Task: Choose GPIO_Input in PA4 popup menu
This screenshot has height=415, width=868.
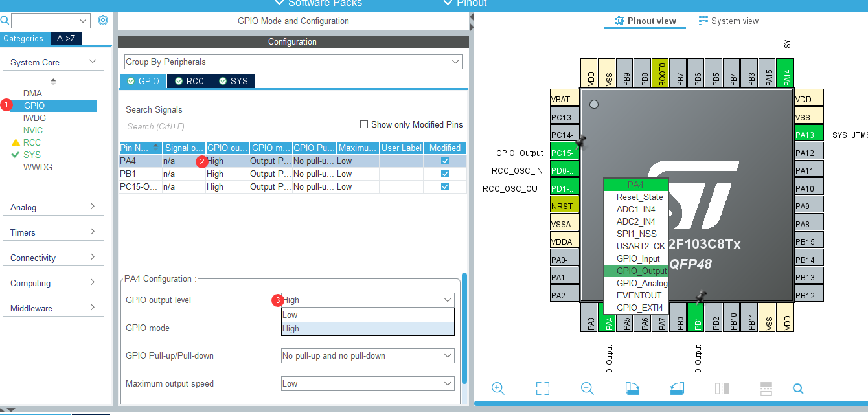Action: (635, 258)
